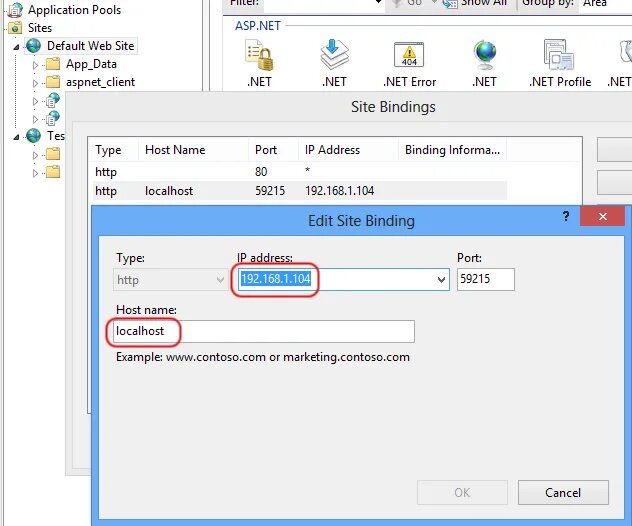The width and height of the screenshot is (632, 526).
Task: Sort bindings by Host Name column header
Action: coord(193,150)
